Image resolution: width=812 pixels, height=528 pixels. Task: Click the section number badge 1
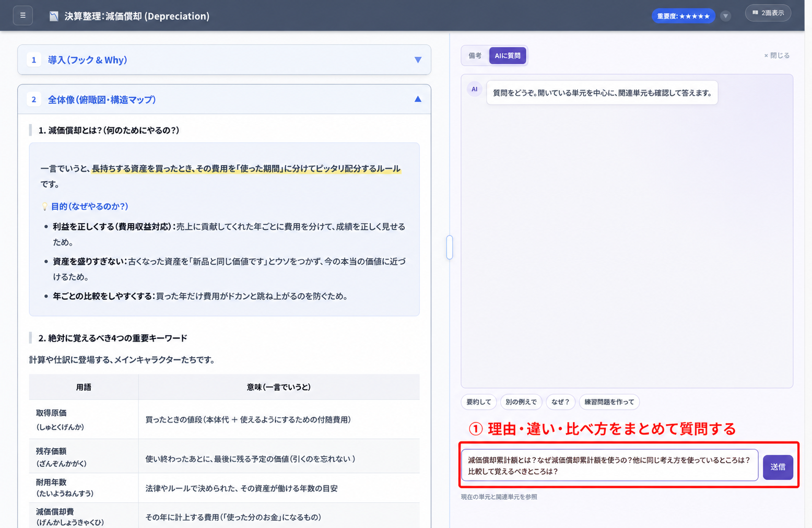tap(33, 60)
